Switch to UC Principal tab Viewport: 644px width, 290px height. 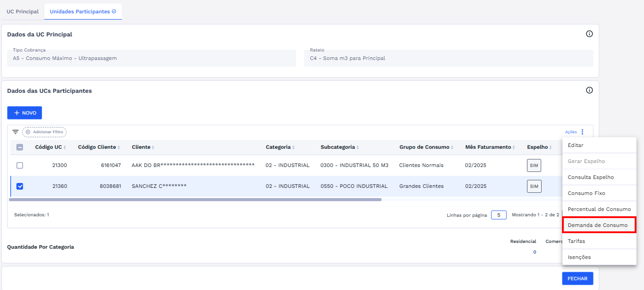(x=23, y=12)
